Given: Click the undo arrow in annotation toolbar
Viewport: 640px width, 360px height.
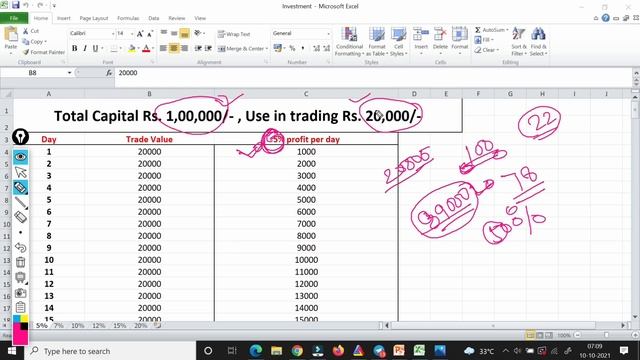Looking at the screenshot, I should [20, 247].
